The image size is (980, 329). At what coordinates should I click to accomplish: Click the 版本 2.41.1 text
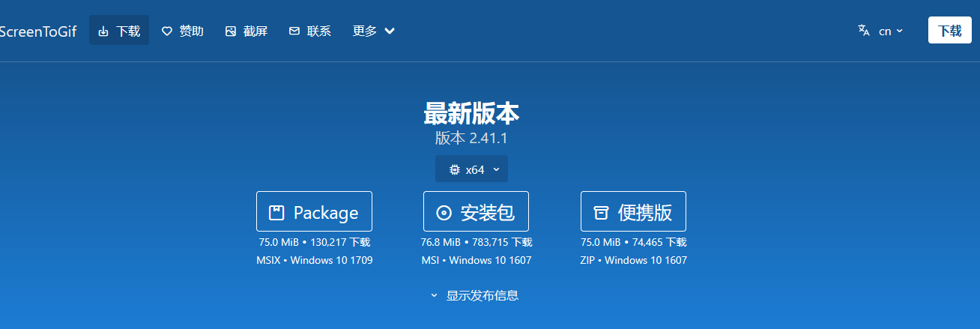(471, 139)
